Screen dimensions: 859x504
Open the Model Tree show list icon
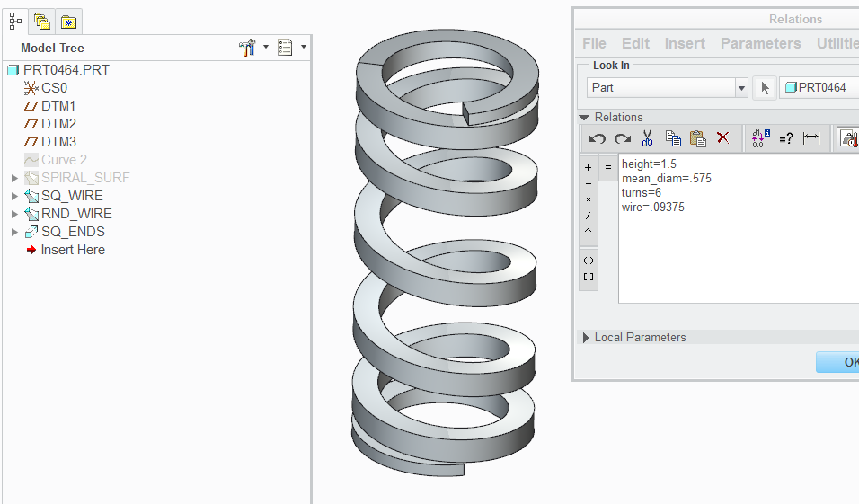pos(285,47)
